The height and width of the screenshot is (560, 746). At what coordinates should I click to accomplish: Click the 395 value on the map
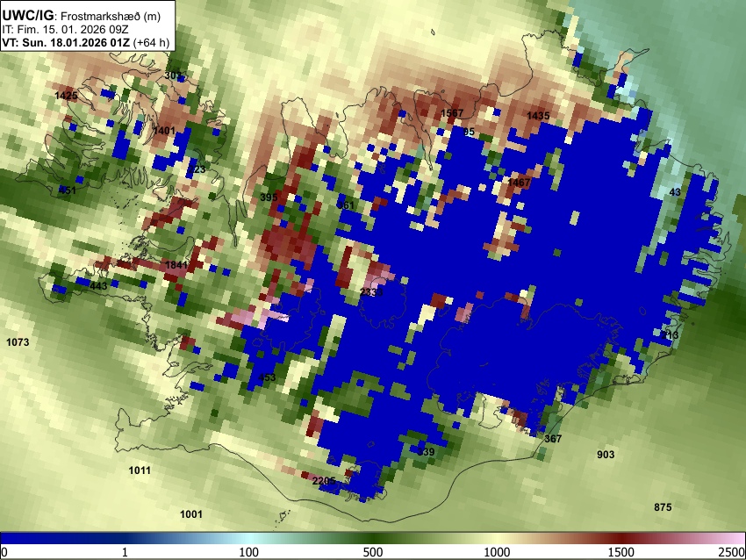pos(269,197)
